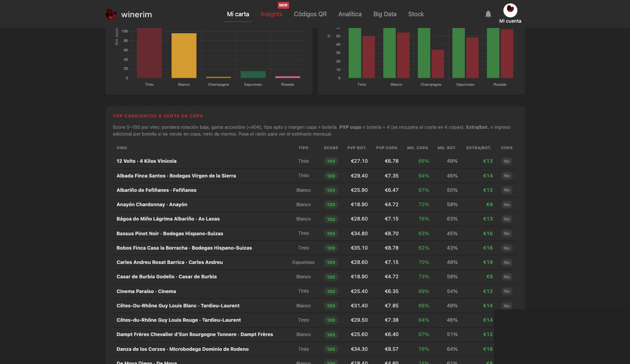Click the NEW badge above Insights

(283, 5)
